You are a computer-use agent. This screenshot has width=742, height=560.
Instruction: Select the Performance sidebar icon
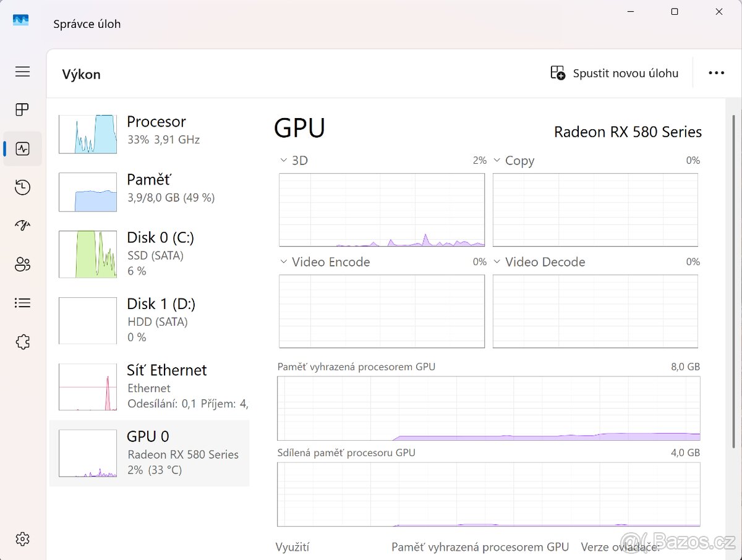pyautogui.click(x=22, y=148)
